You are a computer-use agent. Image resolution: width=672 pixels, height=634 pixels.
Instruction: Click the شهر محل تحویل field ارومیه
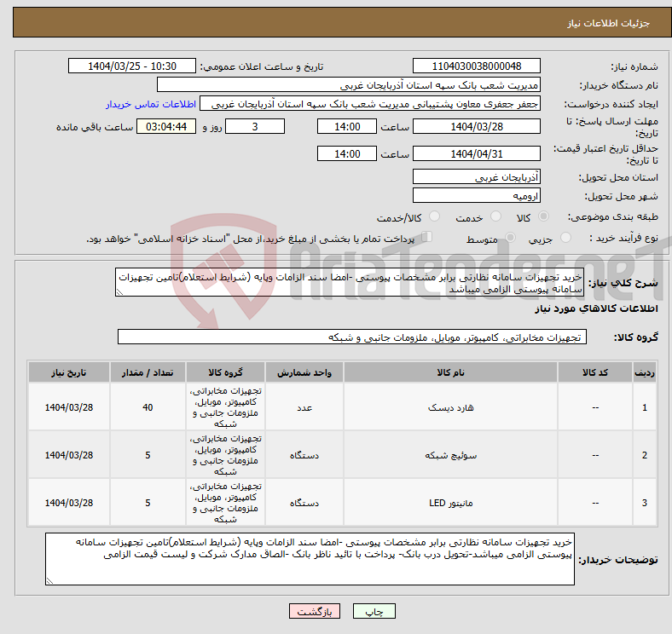pos(477,195)
